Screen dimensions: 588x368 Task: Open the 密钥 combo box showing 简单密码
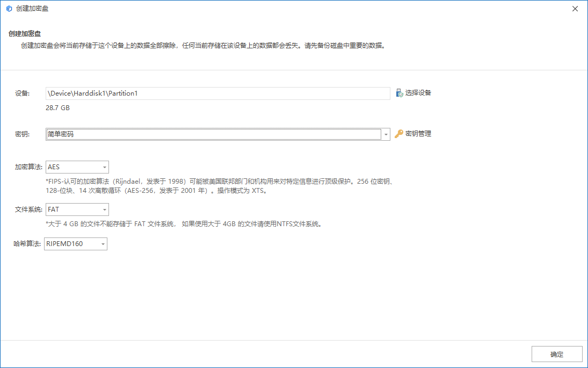tap(218, 134)
